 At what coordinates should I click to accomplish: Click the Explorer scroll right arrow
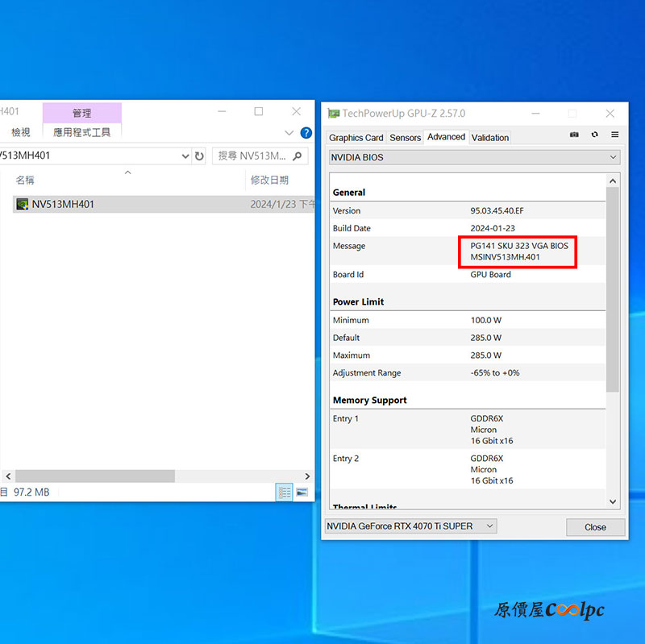[x=307, y=476]
